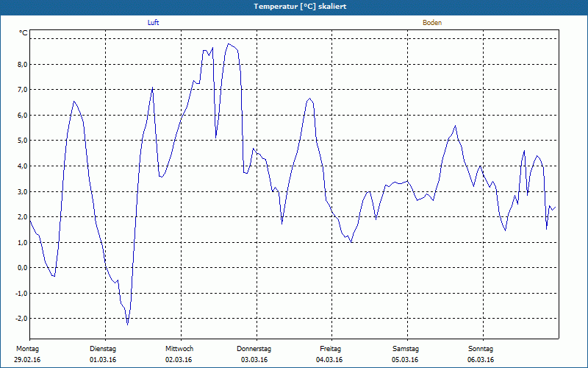Click the 'Temperatur [°C] skaliert' title bar
The image size is (588, 368).
294,7
